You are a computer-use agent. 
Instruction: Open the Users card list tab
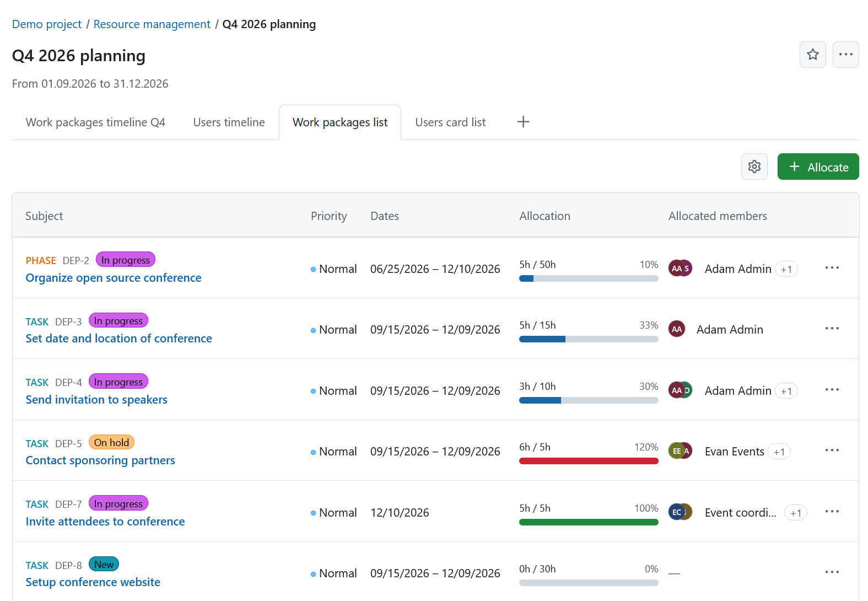pos(450,122)
